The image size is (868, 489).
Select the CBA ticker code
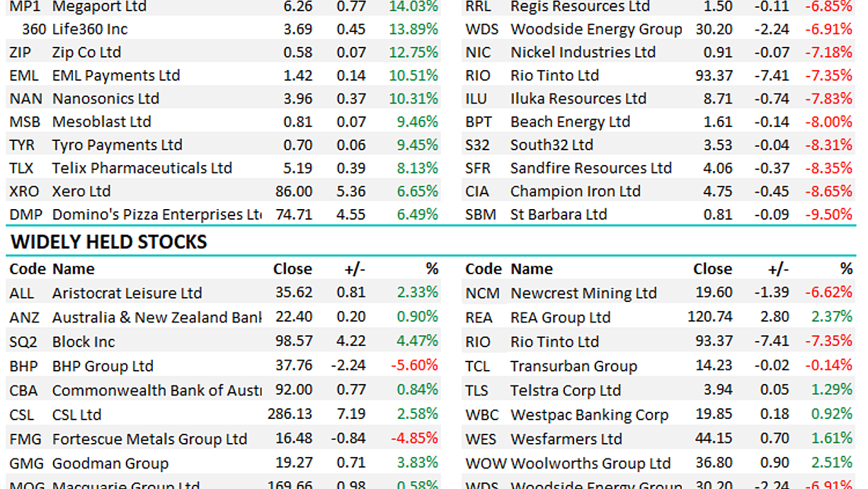coord(25,390)
